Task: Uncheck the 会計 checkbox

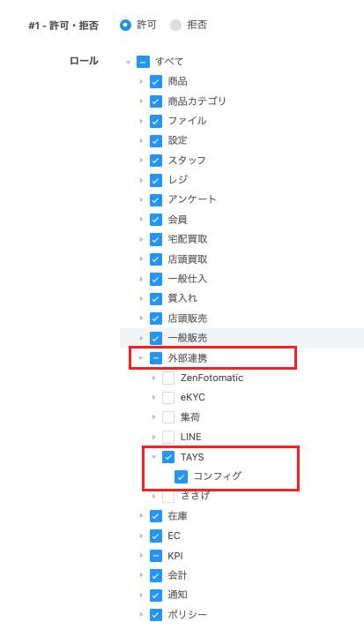Action: pyautogui.click(x=156, y=575)
